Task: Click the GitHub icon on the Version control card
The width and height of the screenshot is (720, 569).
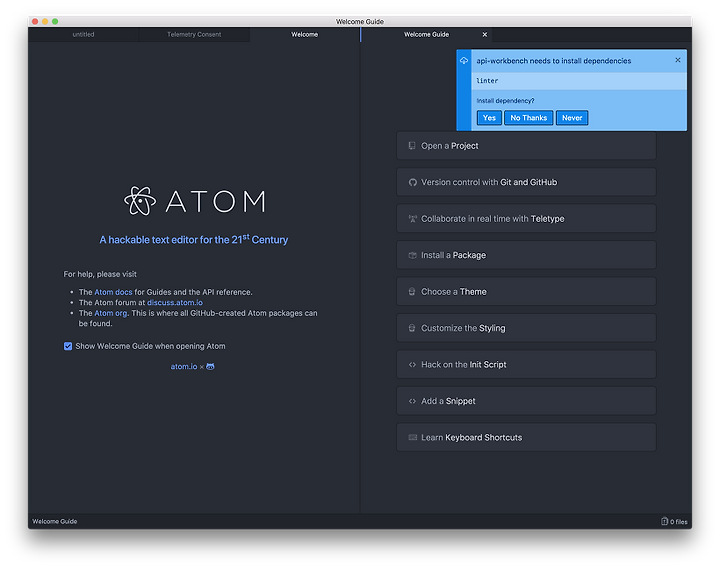Action: [412, 182]
